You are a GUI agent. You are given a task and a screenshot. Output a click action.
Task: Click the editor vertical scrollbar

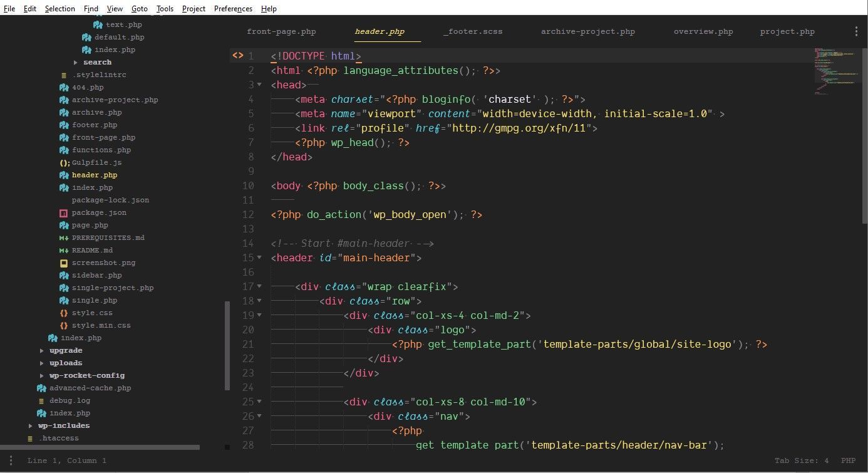865,135
